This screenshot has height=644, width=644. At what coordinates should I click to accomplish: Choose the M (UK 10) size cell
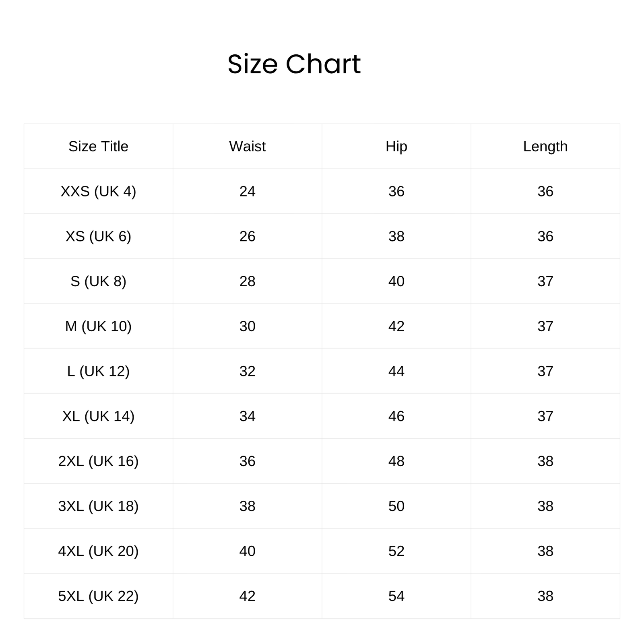(98, 326)
